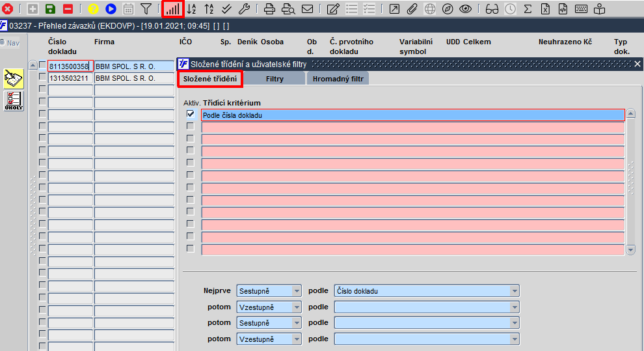The height and width of the screenshot is (351, 644).
Task: Click the sigma sum icon
Action: (x=528, y=8)
